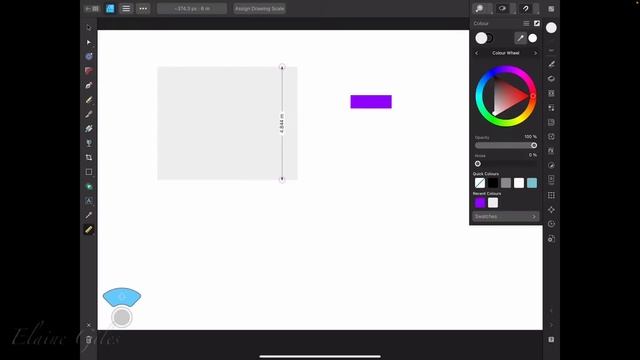
Task: Select the large grey rectangle
Action: (x=227, y=123)
